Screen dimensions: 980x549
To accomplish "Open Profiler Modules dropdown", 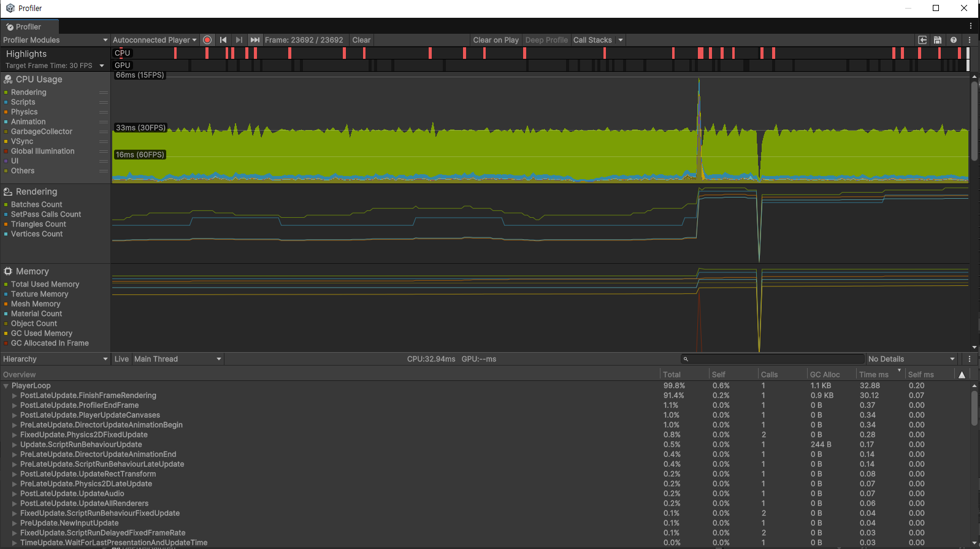I will pyautogui.click(x=55, y=40).
